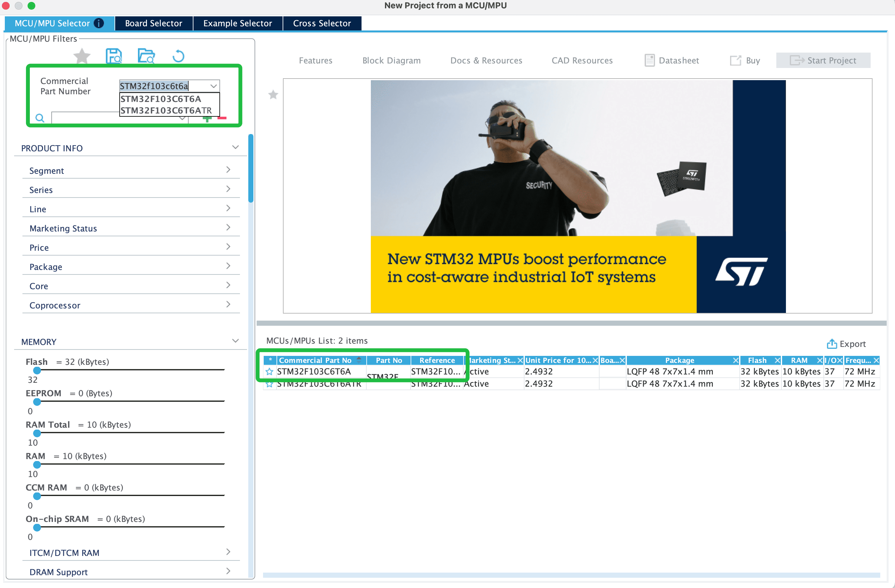The image size is (895, 588).
Task: Click the Start Project button
Action: [823, 60]
